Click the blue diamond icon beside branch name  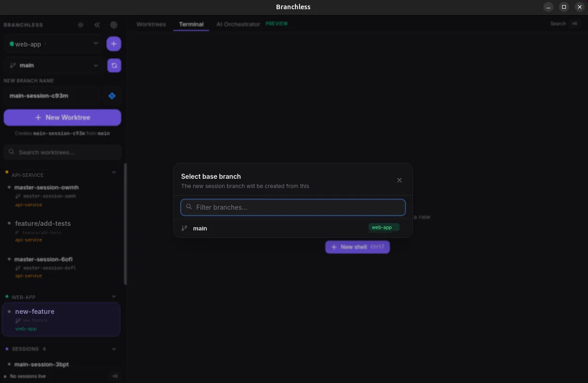coord(112,96)
